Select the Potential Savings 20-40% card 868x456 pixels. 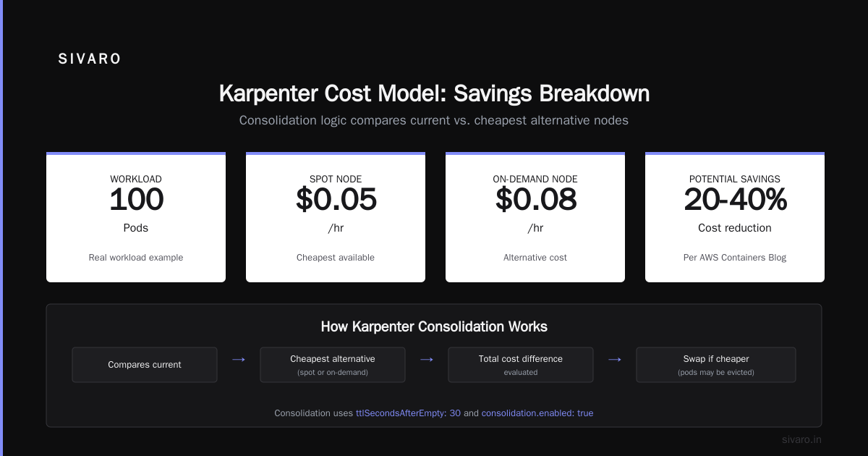[x=735, y=217]
